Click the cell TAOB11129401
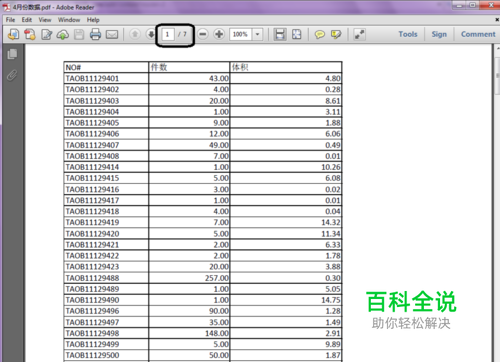The height and width of the screenshot is (362, 500). click(106, 78)
